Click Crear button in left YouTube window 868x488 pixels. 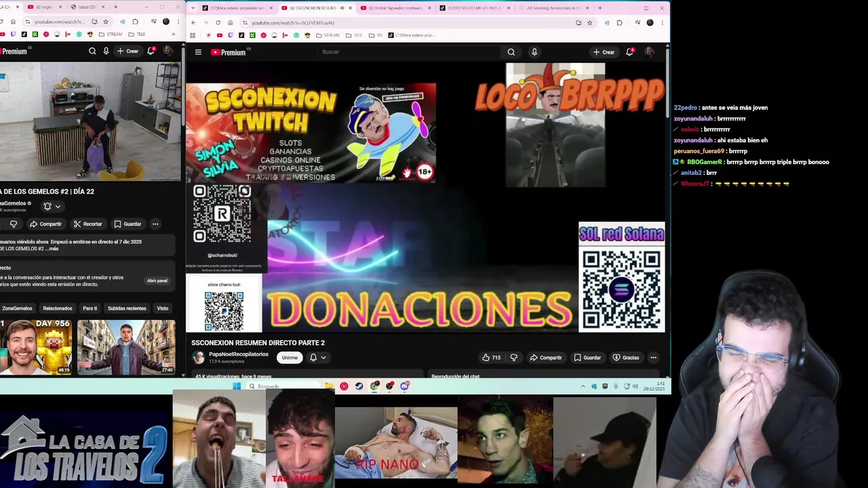pos(127,52)
